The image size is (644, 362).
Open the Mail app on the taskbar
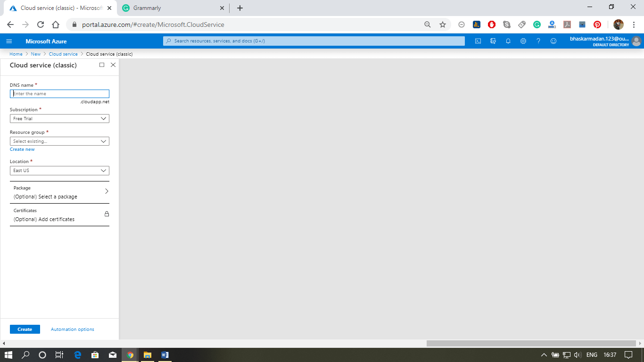pyautogui.click(x=112, y=355)
